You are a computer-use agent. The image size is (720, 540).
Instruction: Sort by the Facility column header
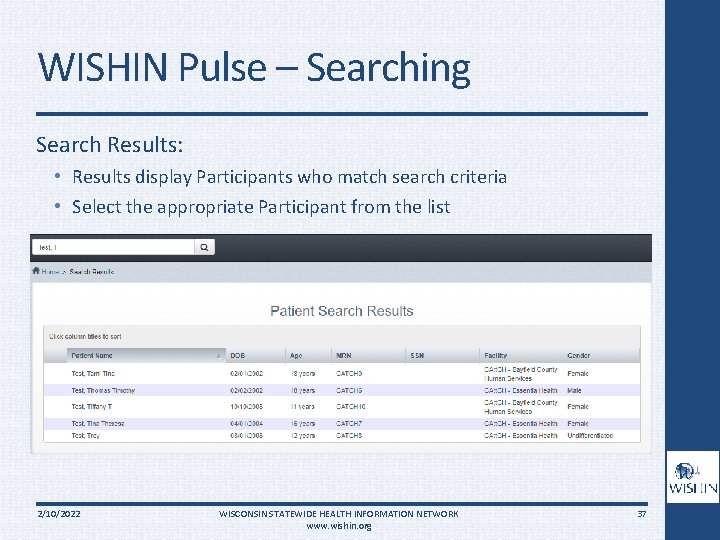pyautogui.click(x=521, y=355)
